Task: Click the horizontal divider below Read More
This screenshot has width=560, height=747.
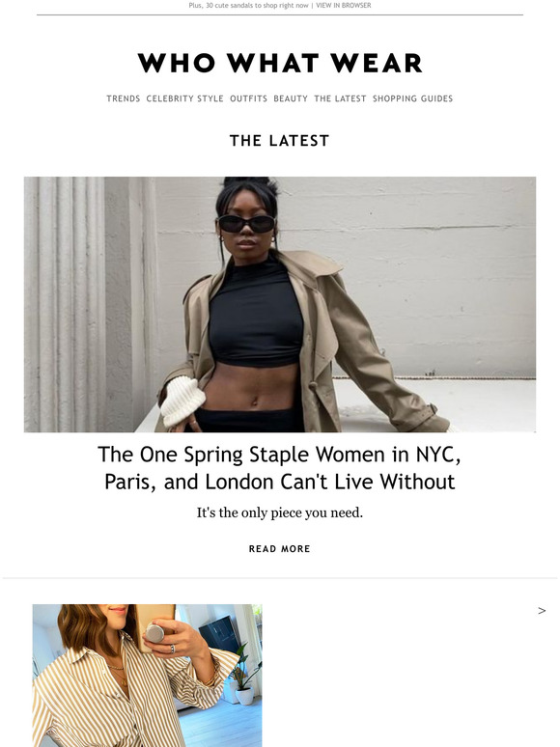Action: [x=280, y=578]
